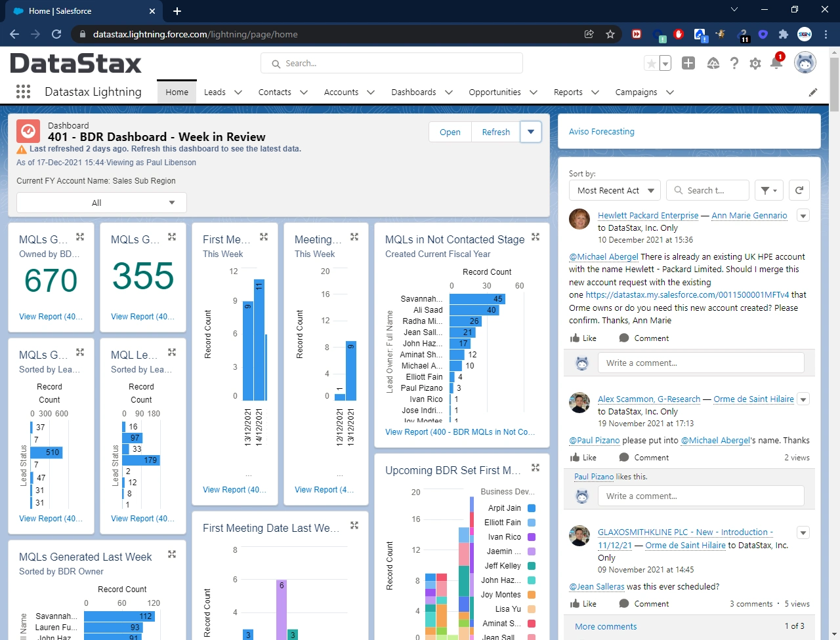840x640 pixels.
Task: Click the More comments link
Action: pyautogui.click(x=606, y=627)
